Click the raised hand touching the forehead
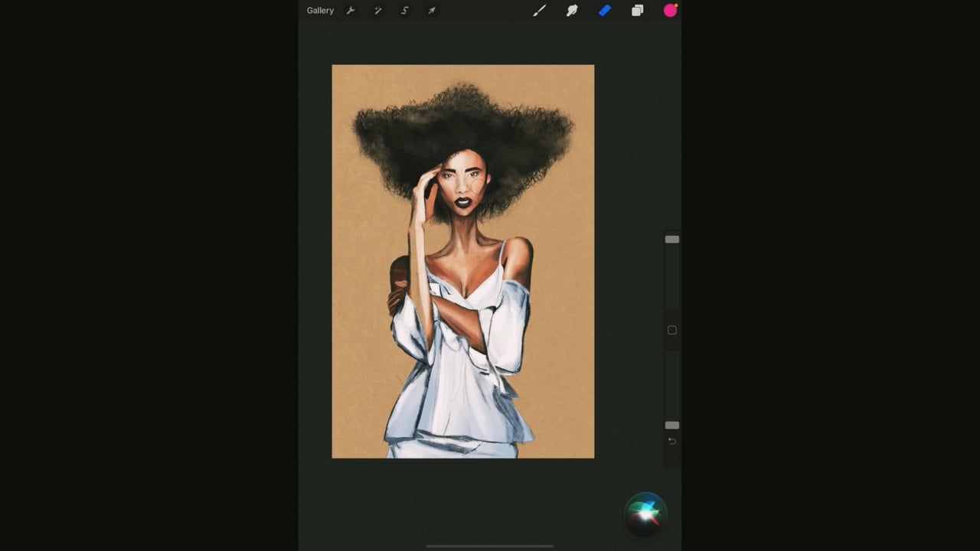Screen dimensions: 980x551 click(x=426, y=187)
